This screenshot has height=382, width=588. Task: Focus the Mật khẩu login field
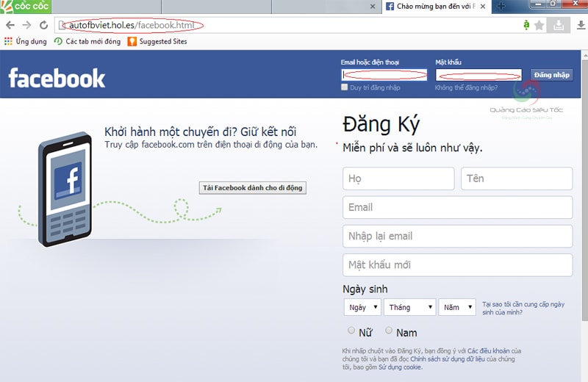coord(478,75)
